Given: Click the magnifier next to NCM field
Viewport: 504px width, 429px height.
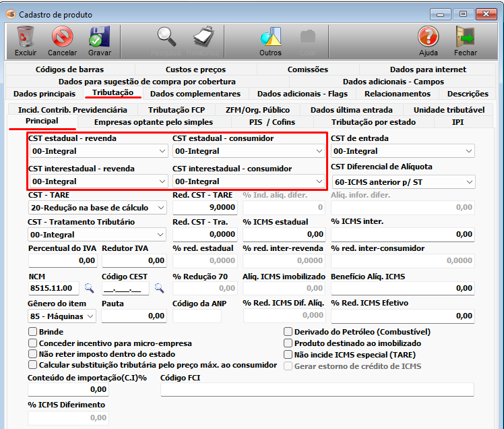Looking at the screenshot, I should 89,289.
